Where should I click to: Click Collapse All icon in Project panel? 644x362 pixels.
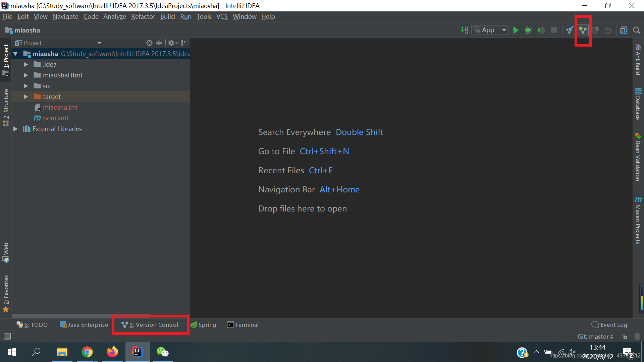click(x=159, y=43)
